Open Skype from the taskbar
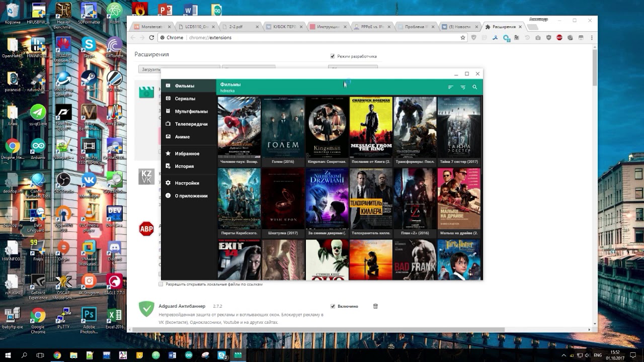 (x=221, y=355)
